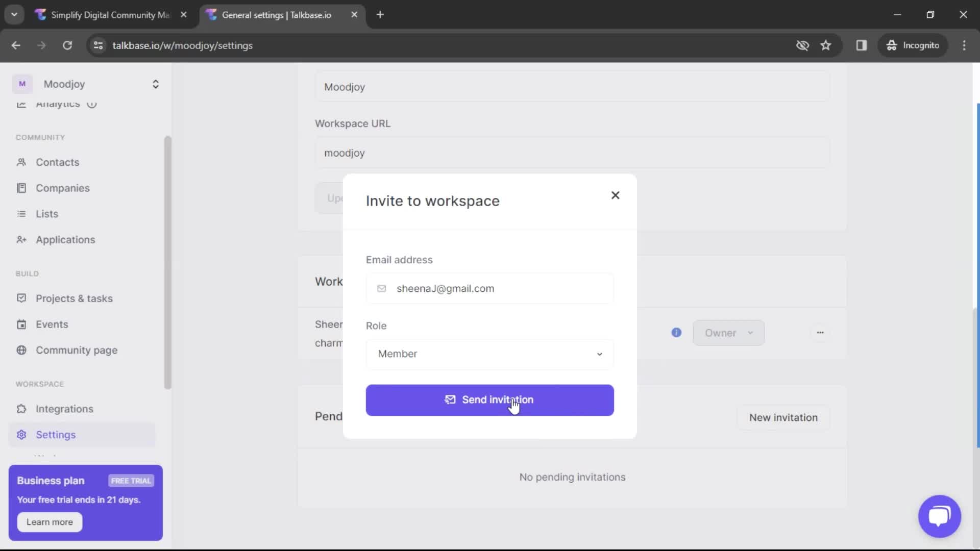Click the Analytics icon in sidebar
Screen dimensions: 980x551
pyautogui.click(x=20, y=103)
